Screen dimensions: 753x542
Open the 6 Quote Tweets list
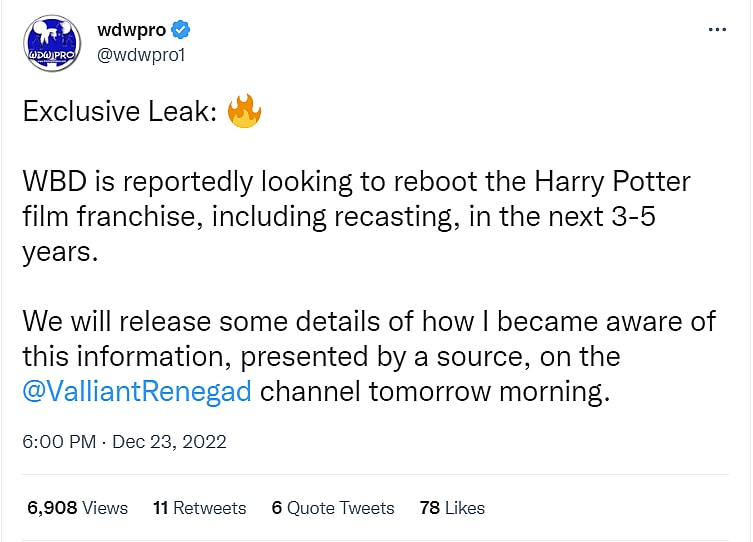pyautogui.click(x=333, y=508)
